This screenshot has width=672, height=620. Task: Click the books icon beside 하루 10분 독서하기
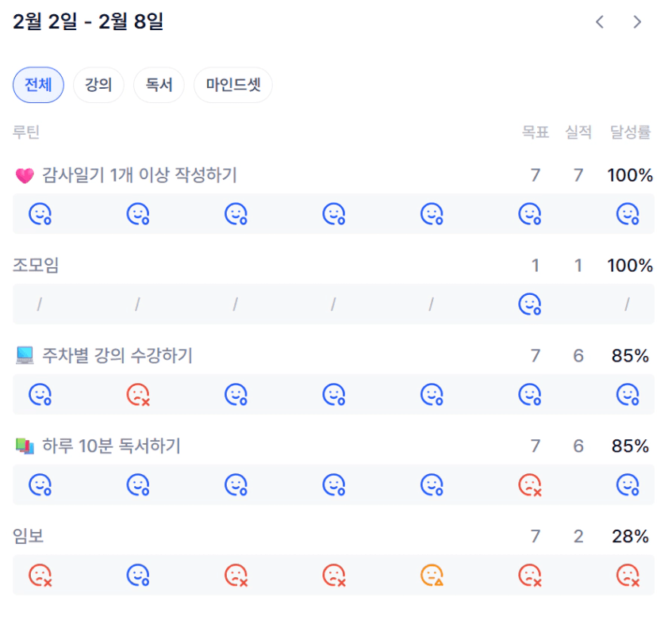click(x=25, y=446)
